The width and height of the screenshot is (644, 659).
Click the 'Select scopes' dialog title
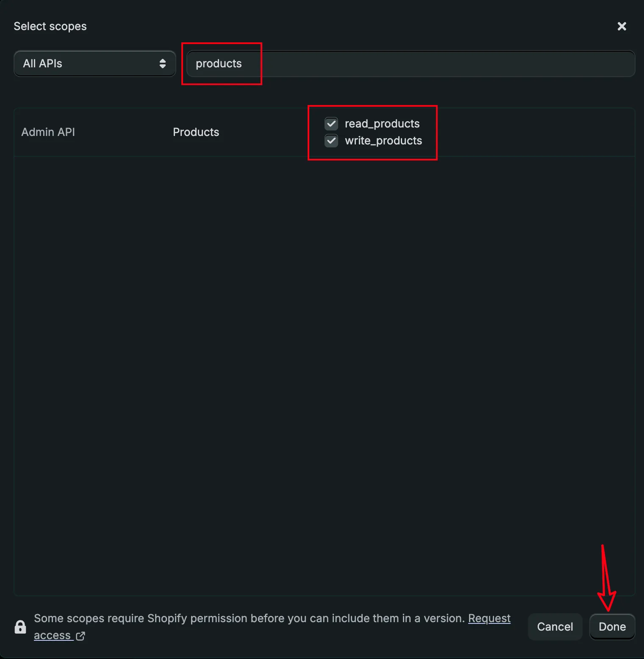50,26
